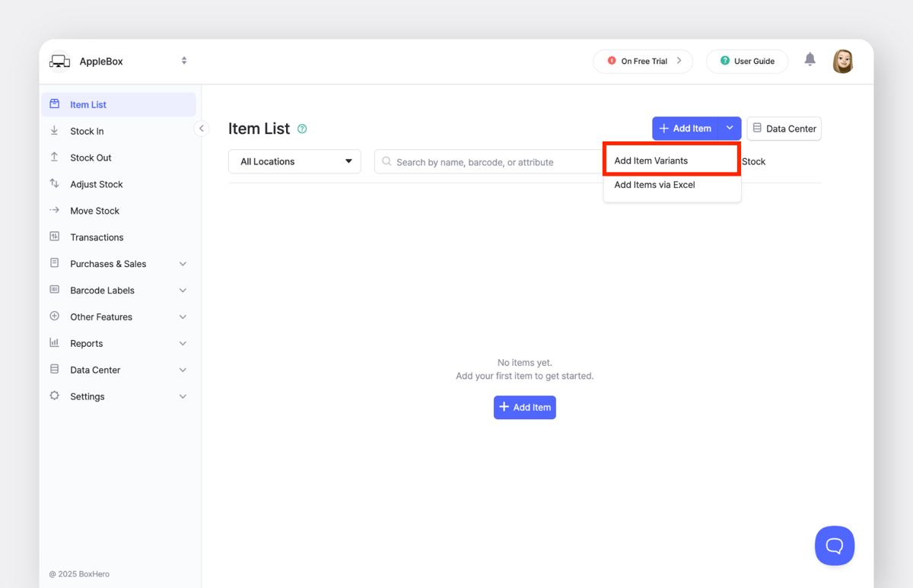
Task: Click the On Free Trial banner
Action: tap(643, 61)
